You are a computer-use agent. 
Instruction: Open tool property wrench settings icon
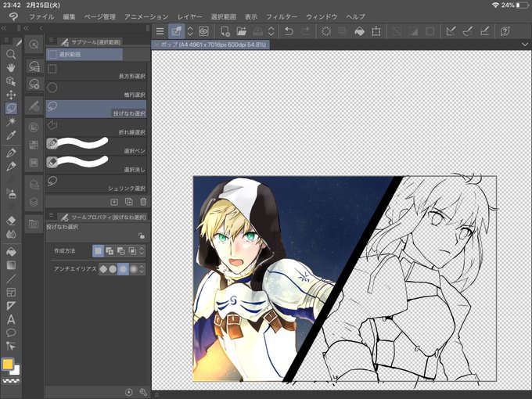[x=143, y=392]
